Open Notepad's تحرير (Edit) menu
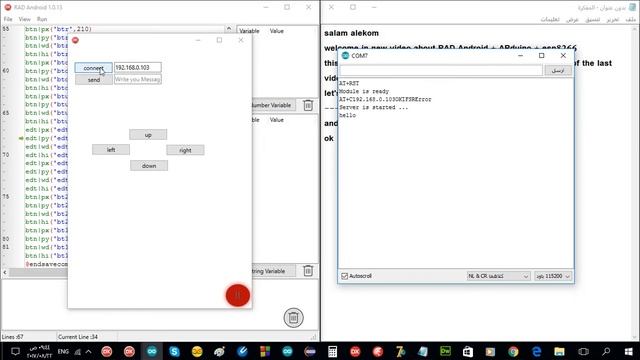Viewport: 640px width, 360px height. [x=612, y=19]
